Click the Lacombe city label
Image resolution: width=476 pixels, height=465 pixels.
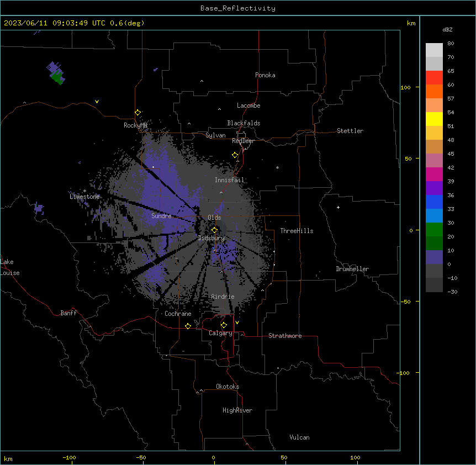[248, 105]
